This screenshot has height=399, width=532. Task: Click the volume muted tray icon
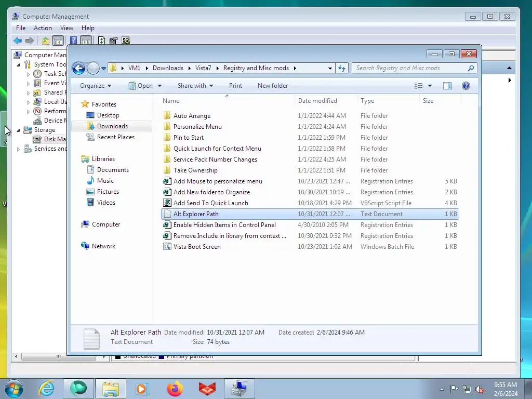(480, 390)
